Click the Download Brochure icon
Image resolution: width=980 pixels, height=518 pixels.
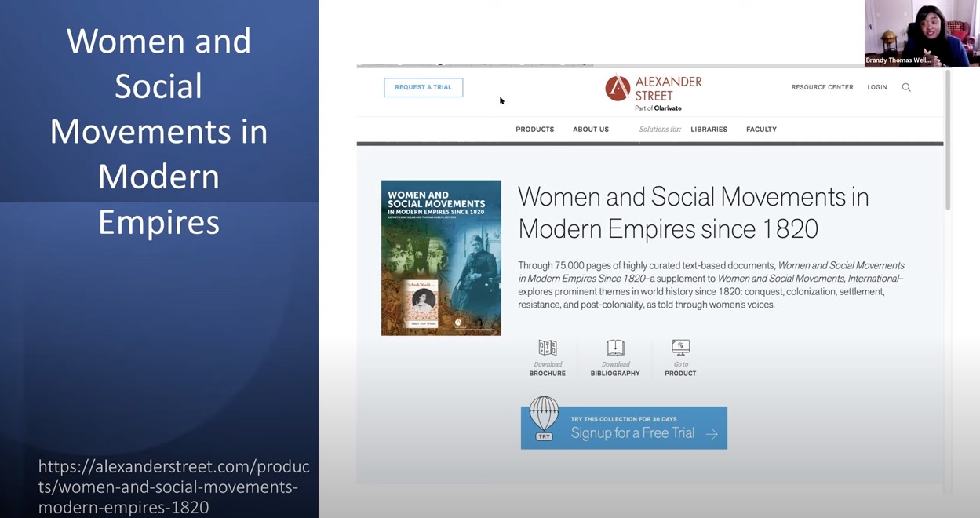pyautogui.click(x=547, y=348)
